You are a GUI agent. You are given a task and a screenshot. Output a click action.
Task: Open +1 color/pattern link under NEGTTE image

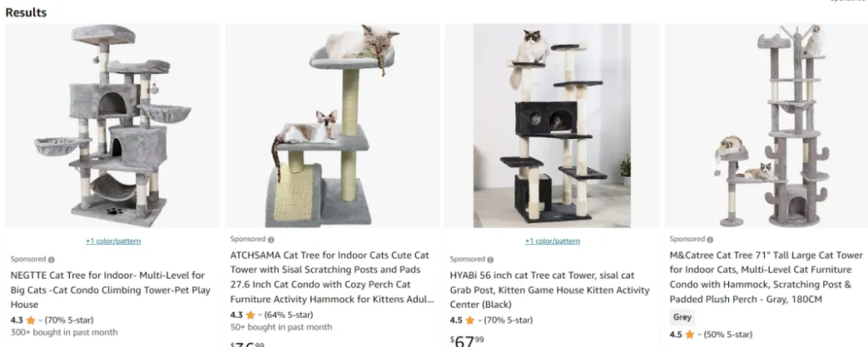pyautogui.click(x=113, y=241)
